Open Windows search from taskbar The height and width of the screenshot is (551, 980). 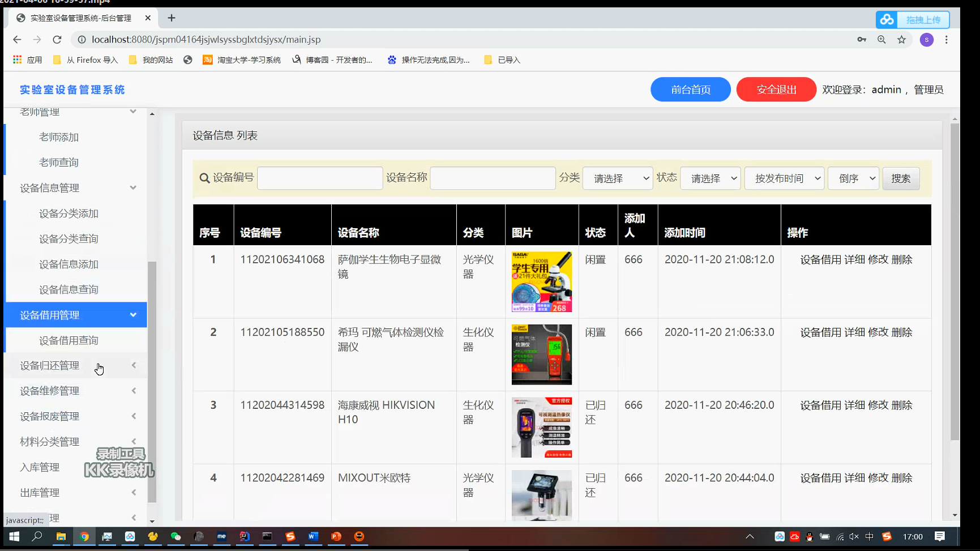[x=37, y=536]
